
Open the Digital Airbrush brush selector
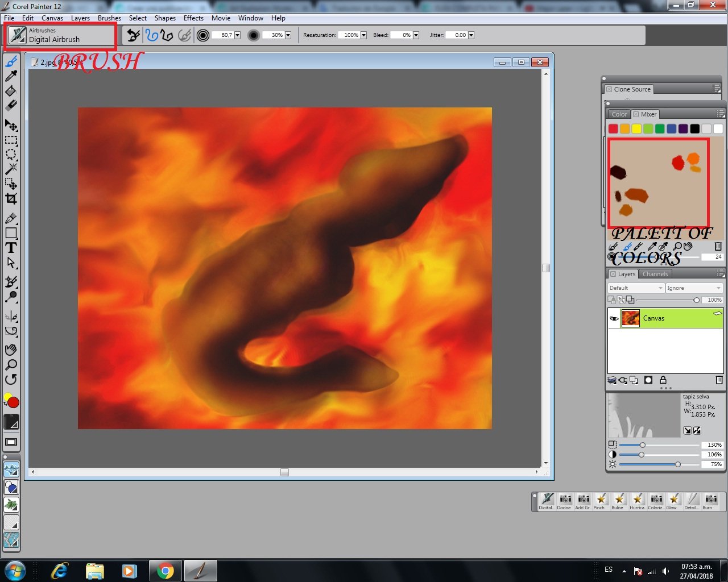(x=60, y=36)
